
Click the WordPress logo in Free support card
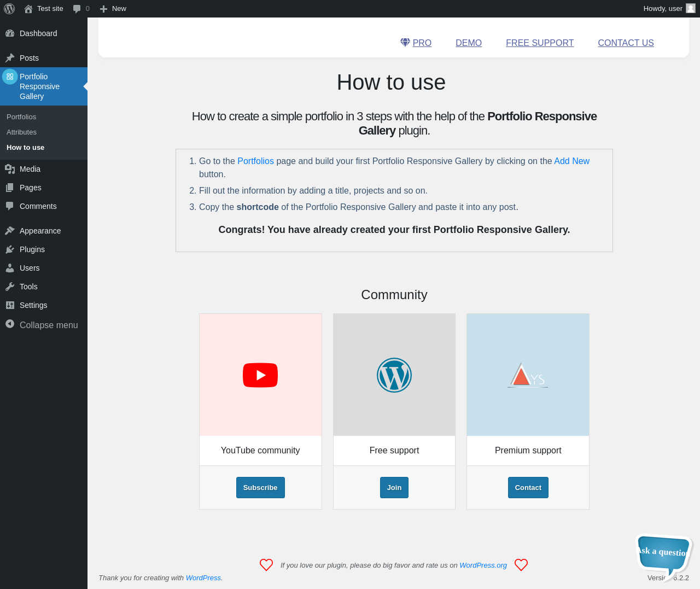pyautogui.click(x=394, y=375)
